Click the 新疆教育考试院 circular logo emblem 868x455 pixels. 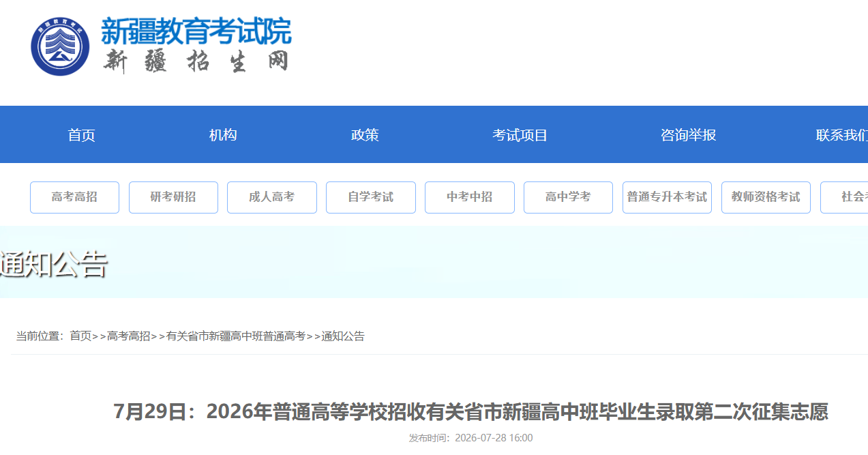point(60,46)
